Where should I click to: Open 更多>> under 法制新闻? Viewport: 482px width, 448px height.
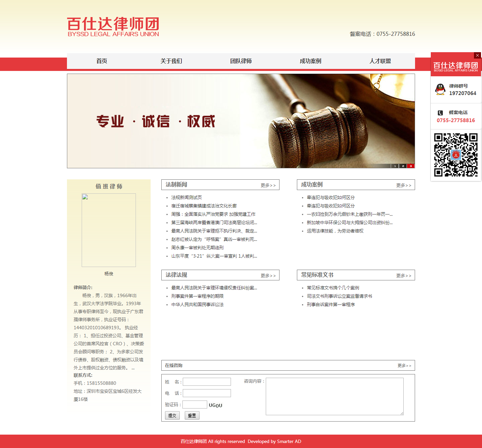(x=267, y=185)
